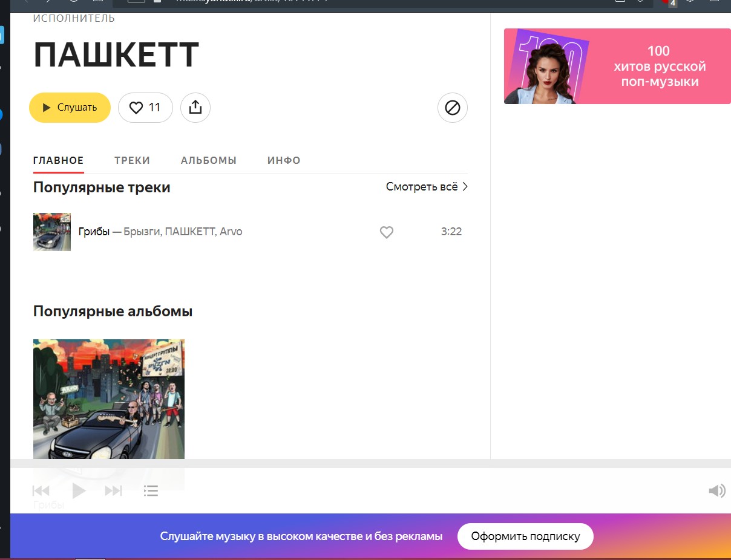
Task: Block this artist with the crossed-circle icon
Action: click(453, 108)
